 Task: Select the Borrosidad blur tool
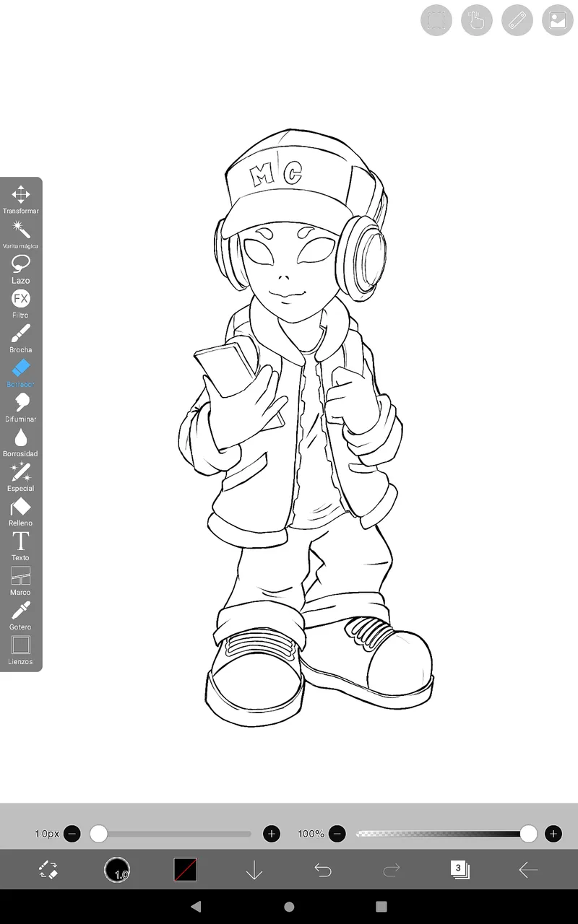(x=20, y=443)
